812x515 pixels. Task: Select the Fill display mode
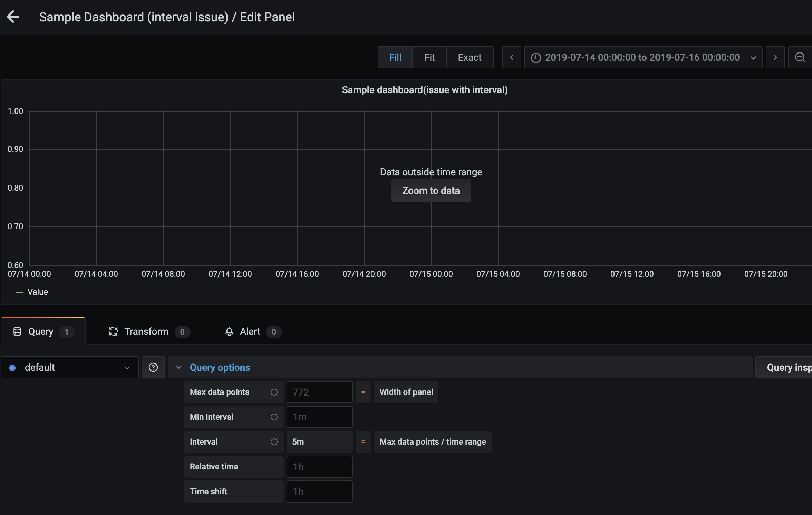point(395,57)
